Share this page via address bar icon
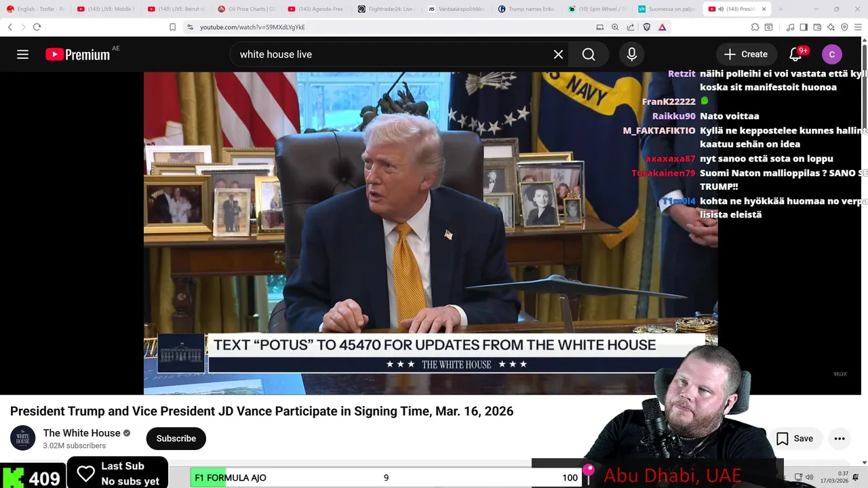This screenshot has width=868, height=488. pos(631,27)
